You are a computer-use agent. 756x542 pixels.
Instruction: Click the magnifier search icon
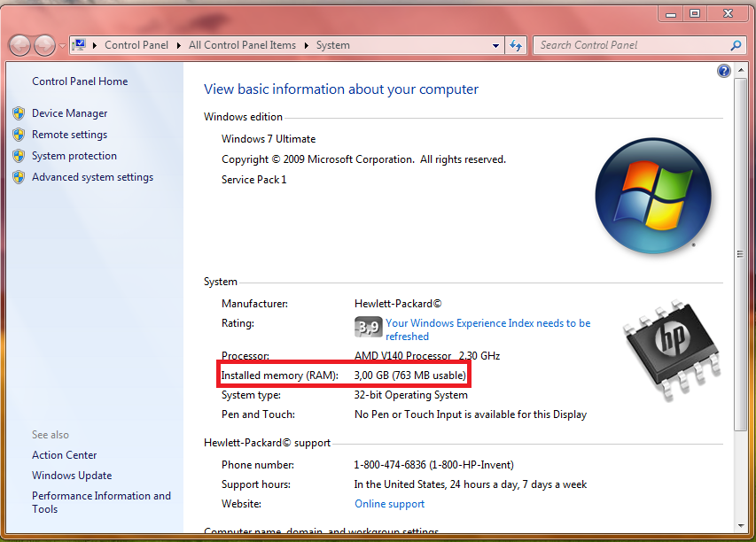coord(736,45)
